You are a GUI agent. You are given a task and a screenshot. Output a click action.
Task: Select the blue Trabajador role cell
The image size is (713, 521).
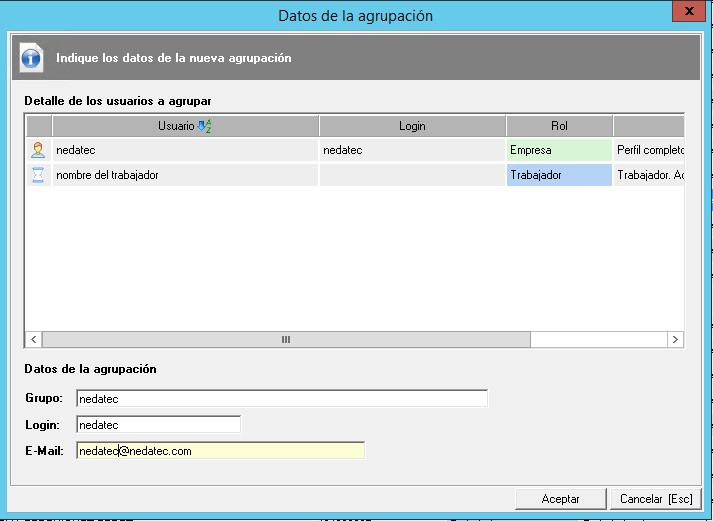[559, 175]
